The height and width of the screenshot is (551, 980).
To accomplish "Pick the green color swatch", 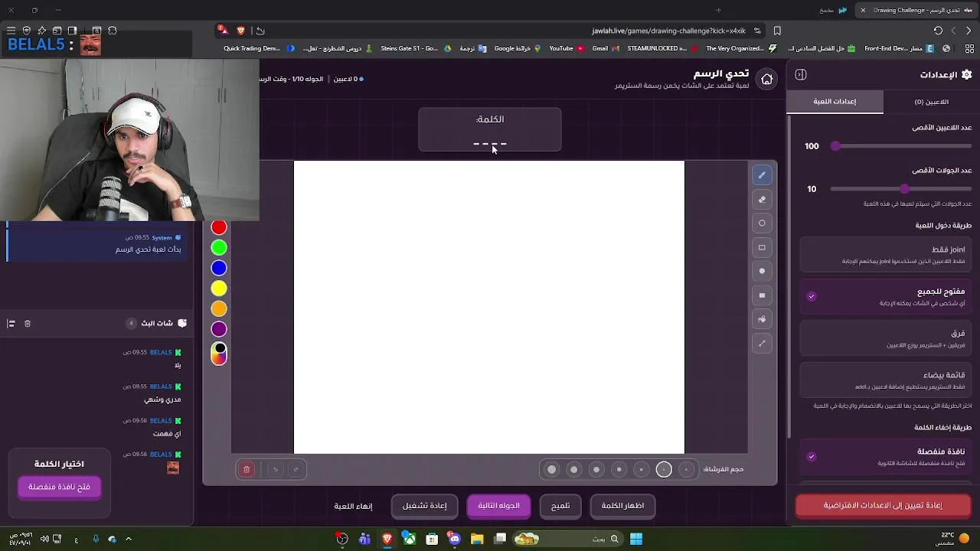I will (x=219, y=248).
